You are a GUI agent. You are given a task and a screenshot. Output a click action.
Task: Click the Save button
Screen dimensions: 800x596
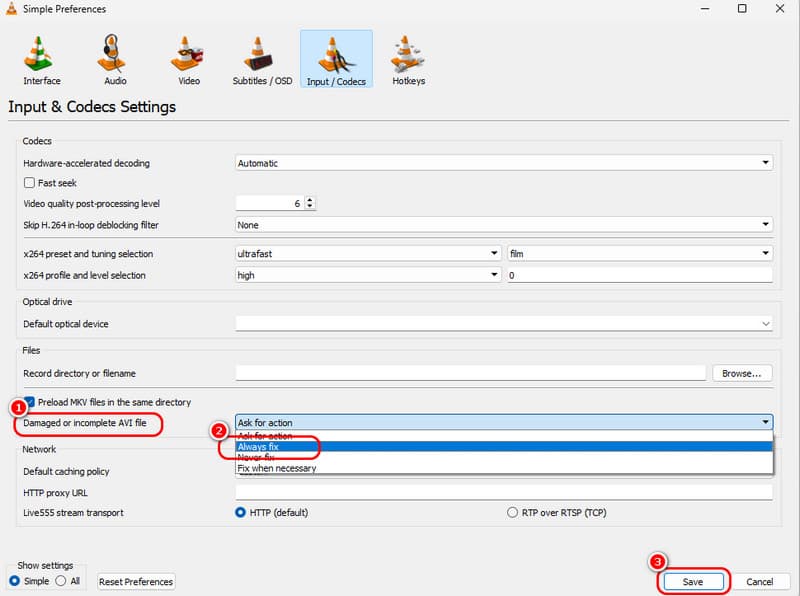pyautogui.click(x=693, y=581)
